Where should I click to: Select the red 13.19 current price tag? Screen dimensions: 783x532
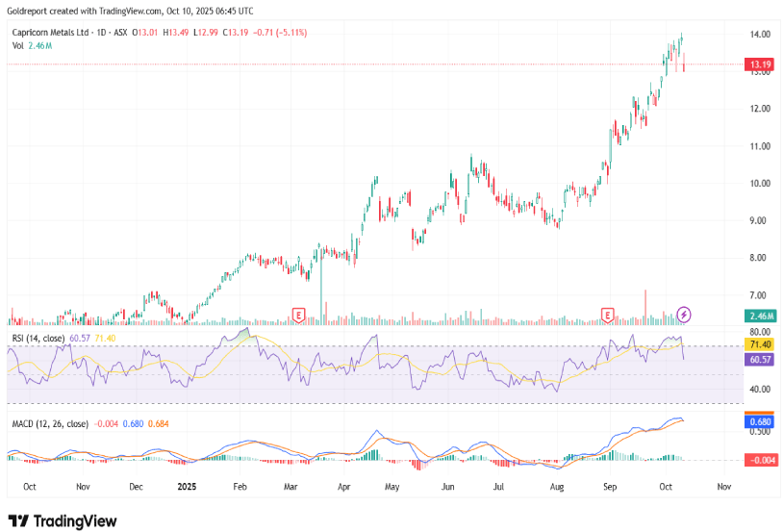(x=760, y=65)
